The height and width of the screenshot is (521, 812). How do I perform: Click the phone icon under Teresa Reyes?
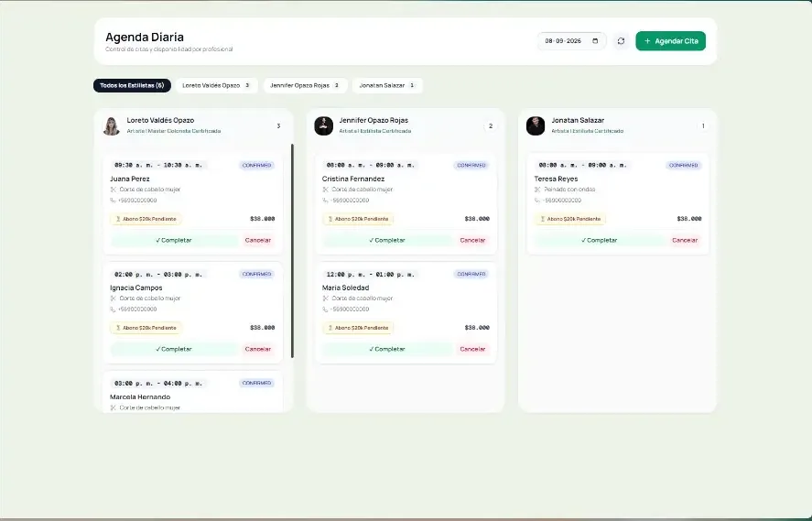537,201
